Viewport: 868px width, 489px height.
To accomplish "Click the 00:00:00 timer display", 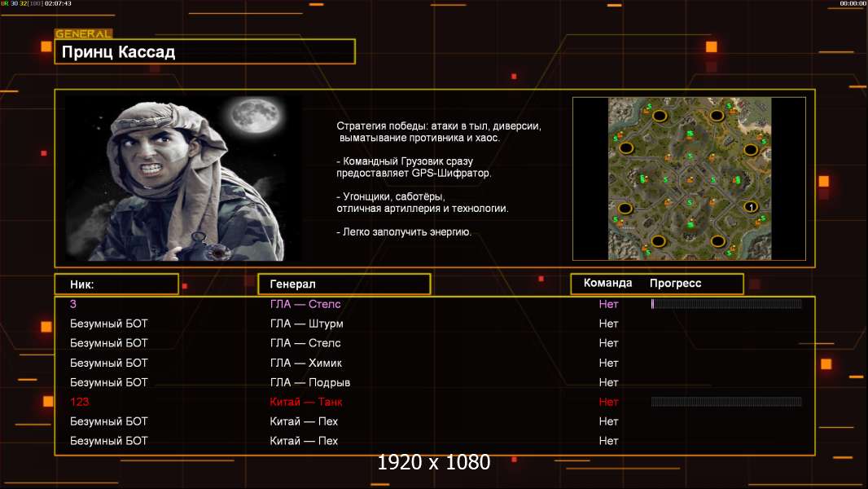I will [852, 3].
